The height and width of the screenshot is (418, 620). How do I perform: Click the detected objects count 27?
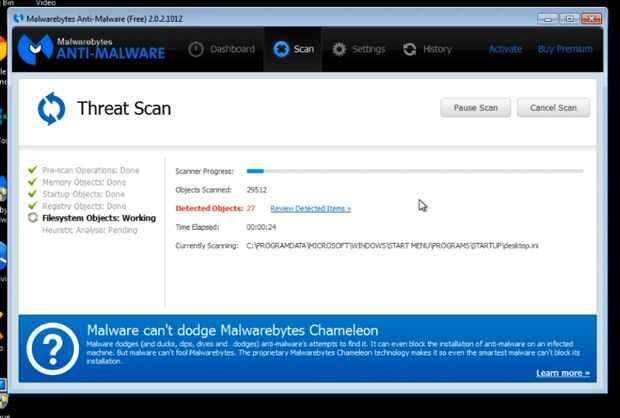251,208
